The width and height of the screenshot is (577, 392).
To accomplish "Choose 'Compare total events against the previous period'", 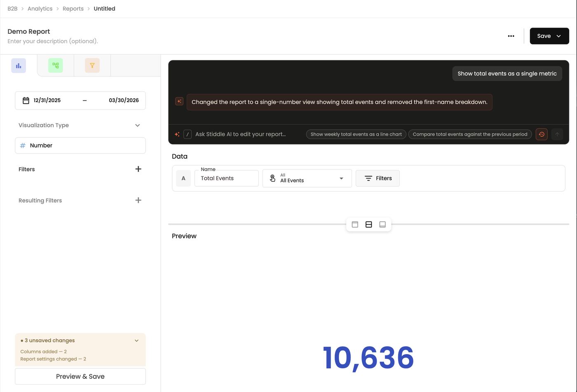I will pyautogui.click(x=470, y=134).
